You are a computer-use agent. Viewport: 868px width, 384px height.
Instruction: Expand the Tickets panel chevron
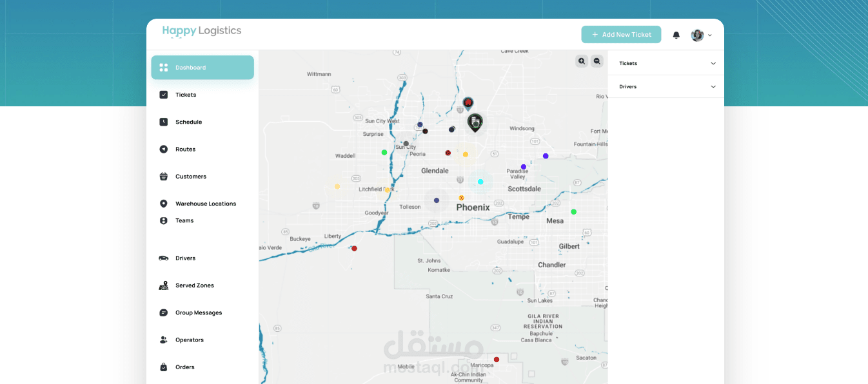point(713,64)
